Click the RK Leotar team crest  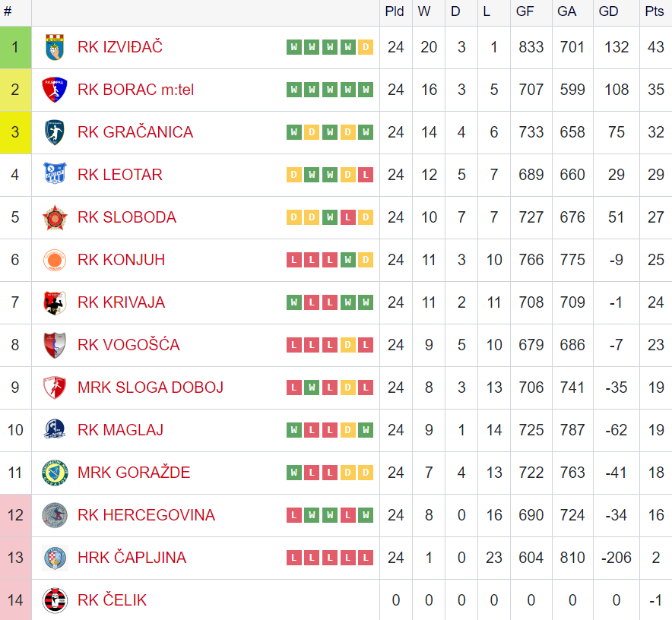[x=55, y=175]
